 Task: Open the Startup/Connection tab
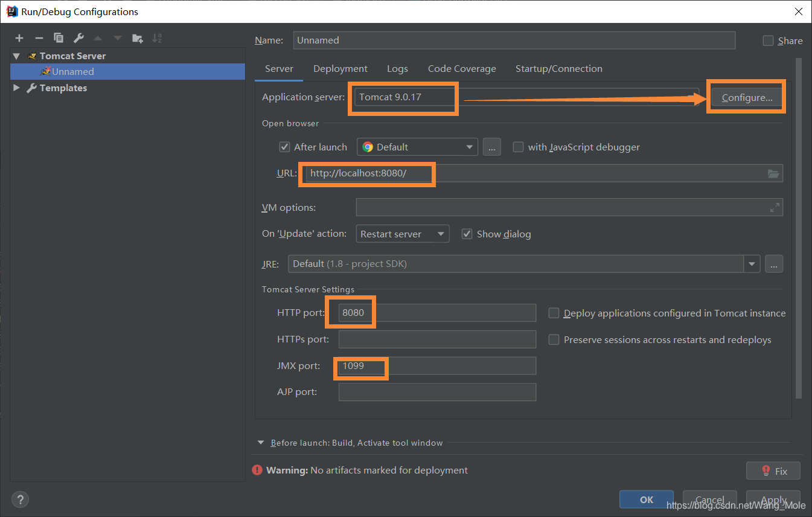point(559,69)
